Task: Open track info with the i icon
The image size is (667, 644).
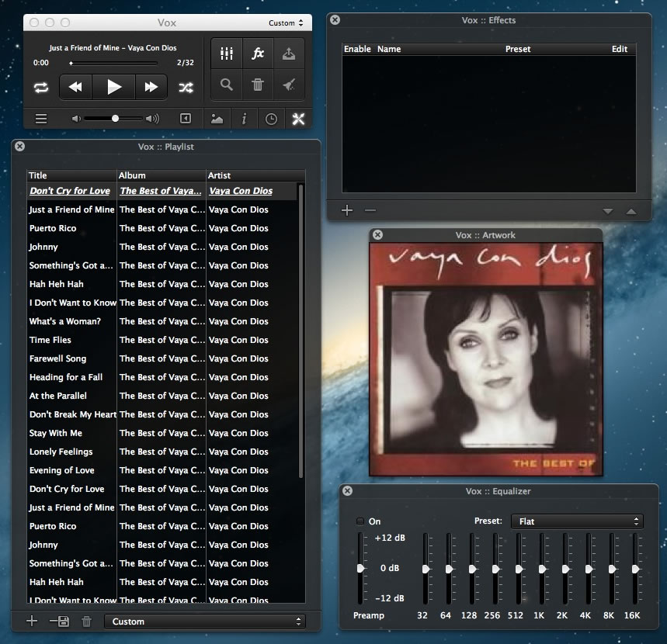Action: click(x=244, y=119)
